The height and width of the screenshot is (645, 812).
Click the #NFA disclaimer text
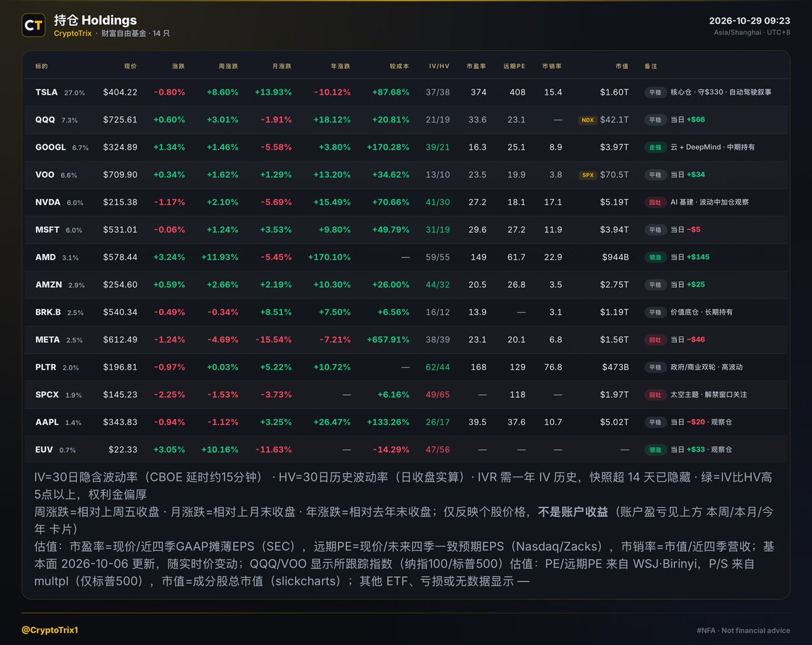pos(743,630)
